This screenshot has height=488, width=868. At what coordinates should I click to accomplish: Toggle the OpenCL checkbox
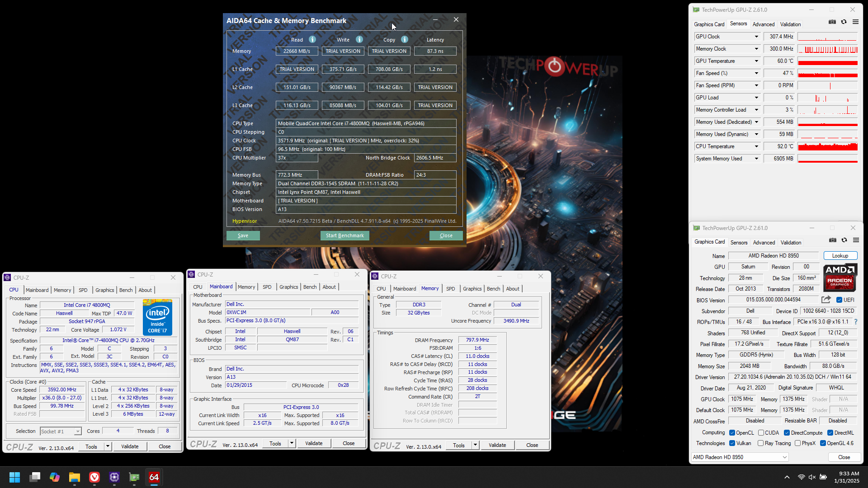(x=732, y=433)
